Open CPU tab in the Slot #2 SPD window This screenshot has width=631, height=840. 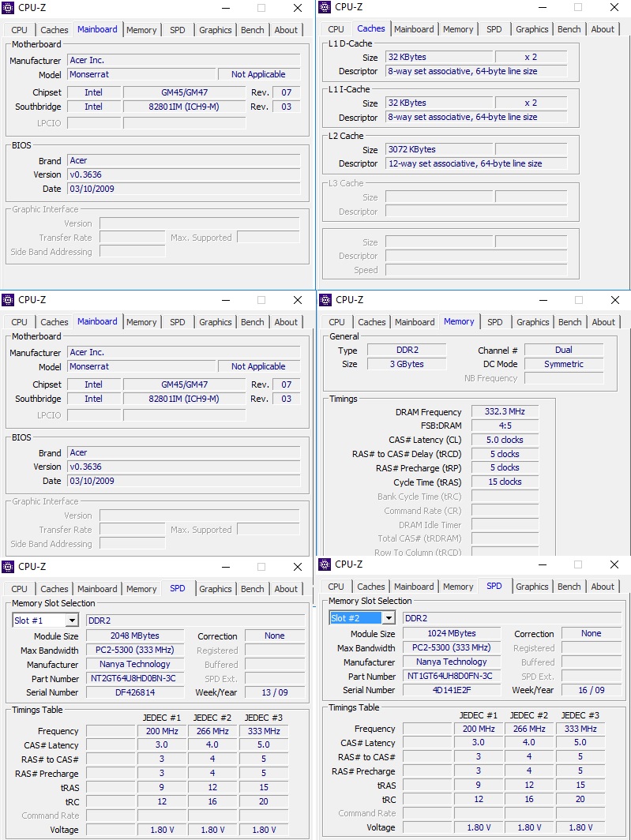pos(336,587)
